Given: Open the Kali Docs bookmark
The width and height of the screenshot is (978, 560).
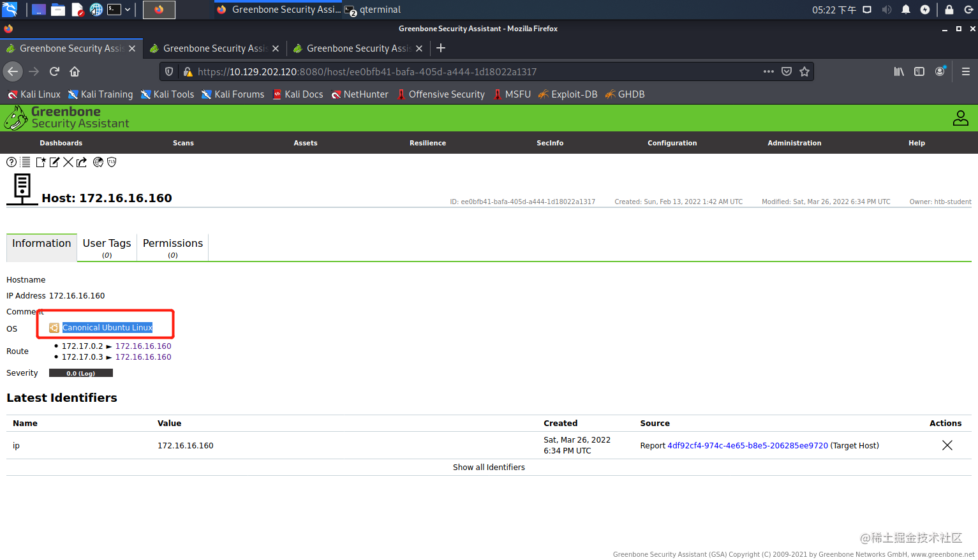Looking at the screenshot, I should 298,94.
